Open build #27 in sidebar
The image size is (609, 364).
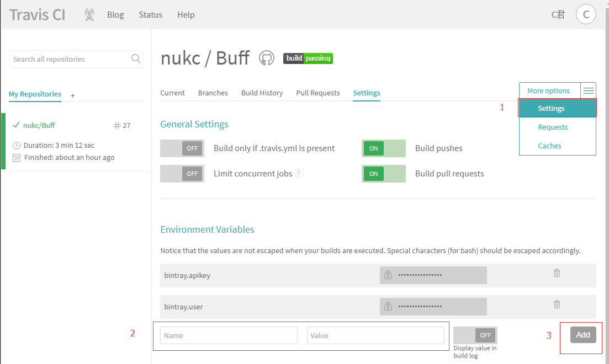pos(122,125)
